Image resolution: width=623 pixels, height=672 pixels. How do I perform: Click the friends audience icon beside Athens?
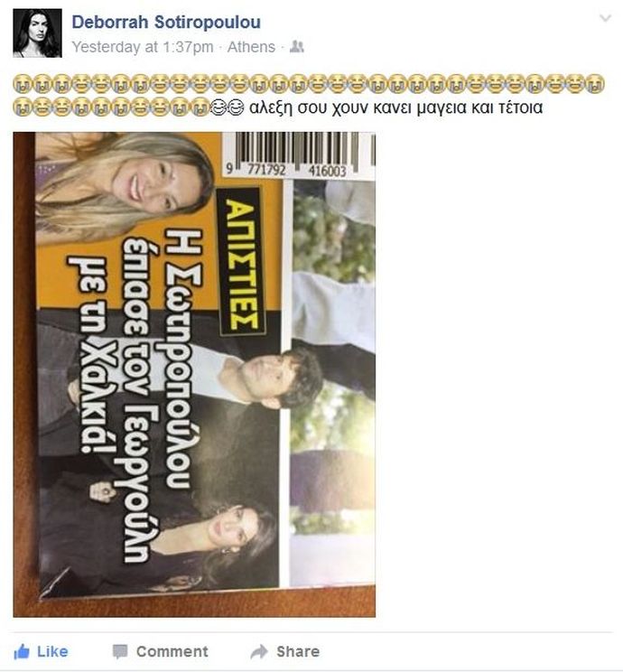tap(296, 46)
